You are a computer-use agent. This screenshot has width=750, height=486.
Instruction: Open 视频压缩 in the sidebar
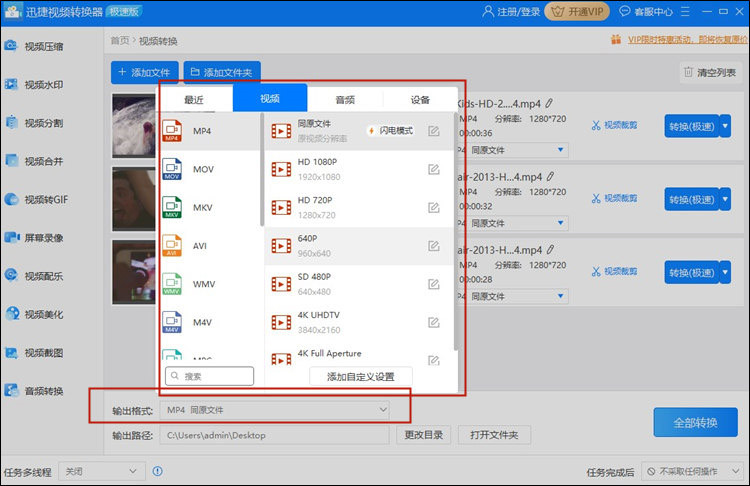point(33,46)
